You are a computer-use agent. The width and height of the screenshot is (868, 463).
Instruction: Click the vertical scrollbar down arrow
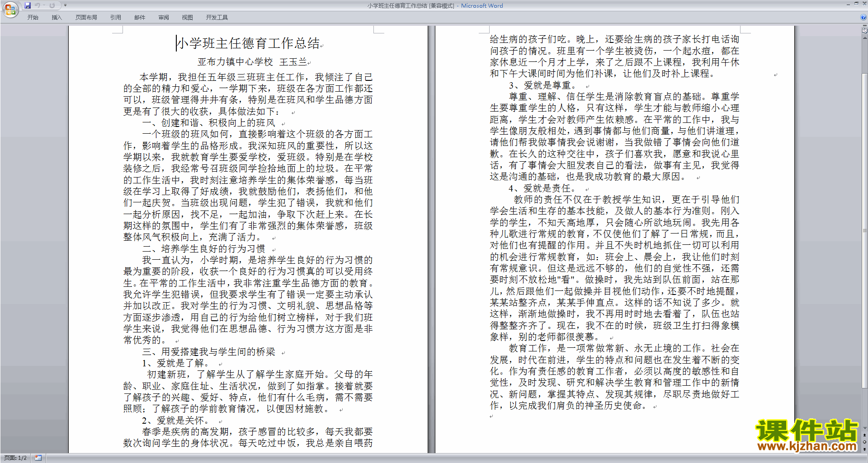(x=865, y=428)
